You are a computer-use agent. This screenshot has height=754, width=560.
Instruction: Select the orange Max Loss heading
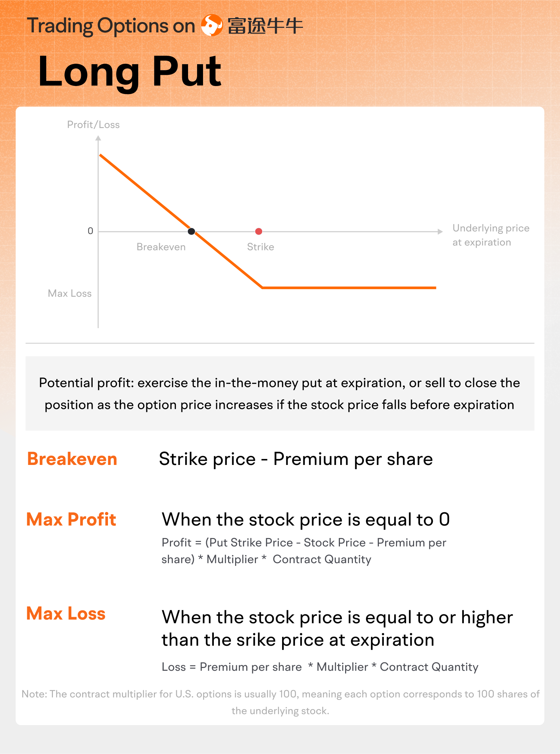(x=66, y=613)
